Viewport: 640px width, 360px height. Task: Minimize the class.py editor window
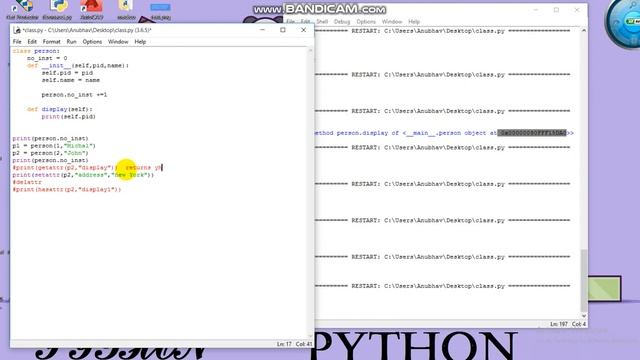262,30
